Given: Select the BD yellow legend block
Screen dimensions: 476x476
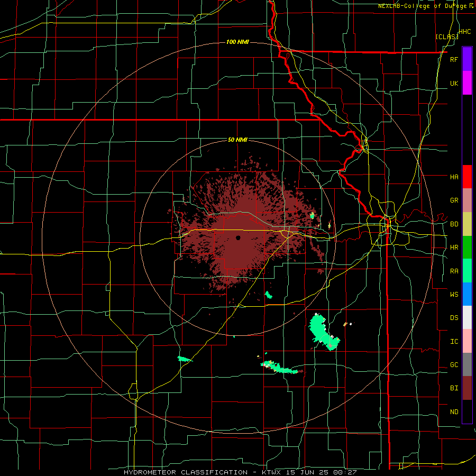Looking at the screenshot, I should [467, 224].
